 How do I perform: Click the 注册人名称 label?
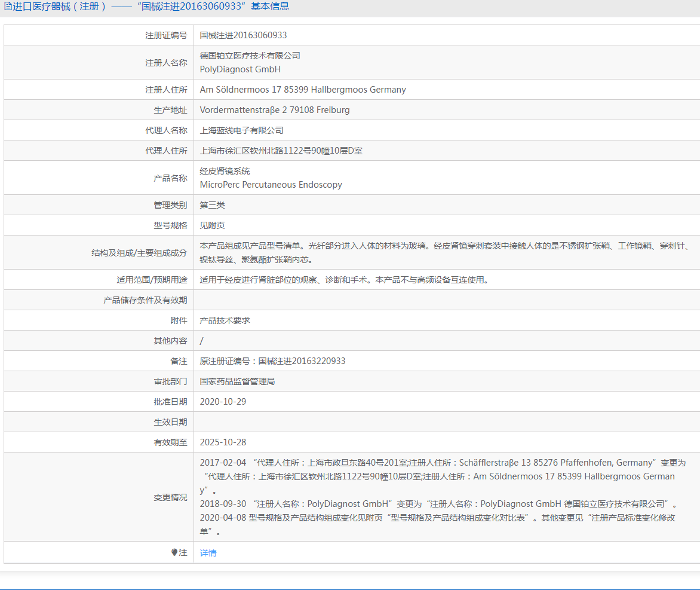click(166, 63)
